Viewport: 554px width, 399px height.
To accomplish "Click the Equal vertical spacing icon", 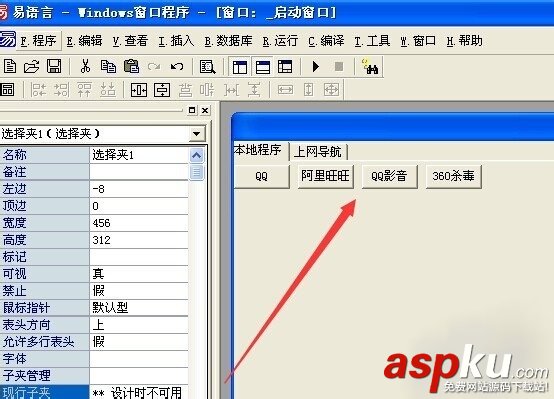I will click(254, 90).
